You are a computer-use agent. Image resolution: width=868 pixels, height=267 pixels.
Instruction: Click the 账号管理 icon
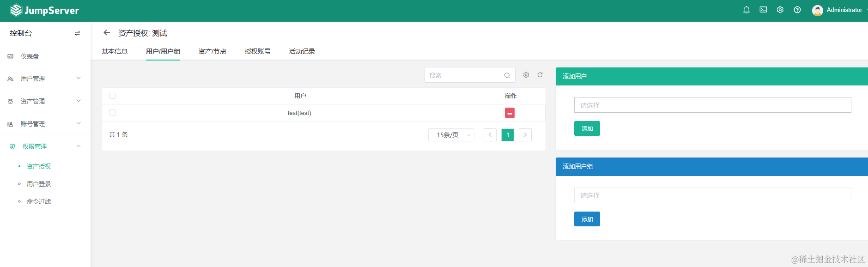point(10,124)
